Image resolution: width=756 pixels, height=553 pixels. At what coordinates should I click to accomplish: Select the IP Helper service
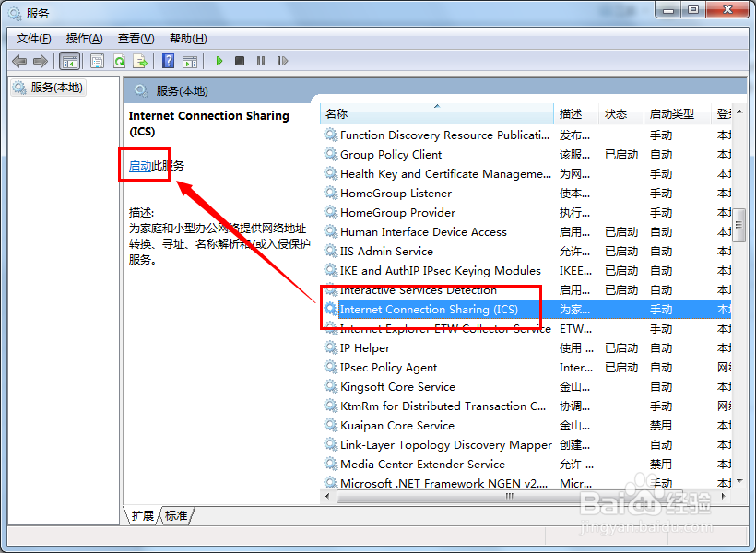click(526, 347)
